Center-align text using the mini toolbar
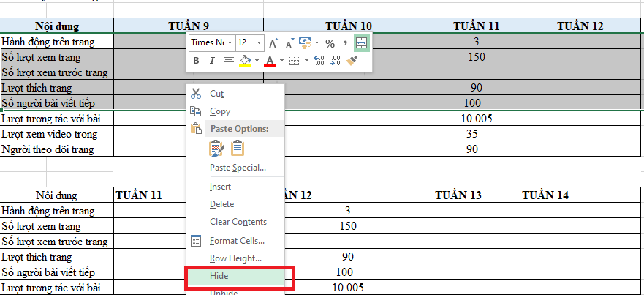 tap(228, 61)
